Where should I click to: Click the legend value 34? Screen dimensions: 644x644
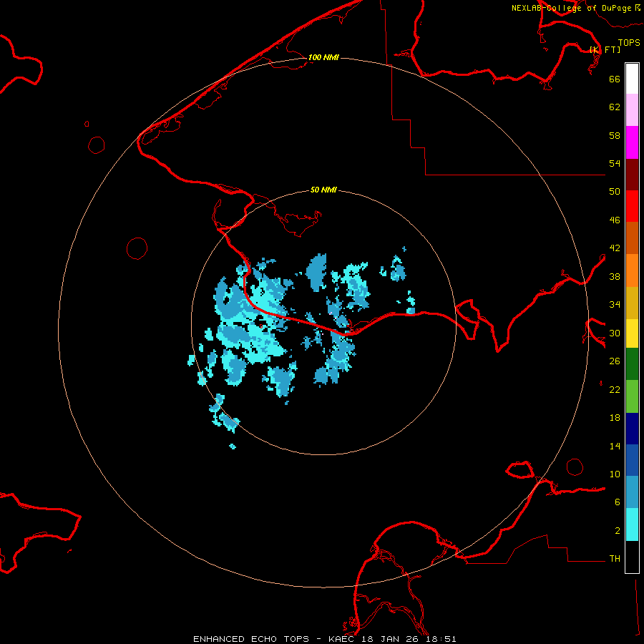click(x=615, y=305)
